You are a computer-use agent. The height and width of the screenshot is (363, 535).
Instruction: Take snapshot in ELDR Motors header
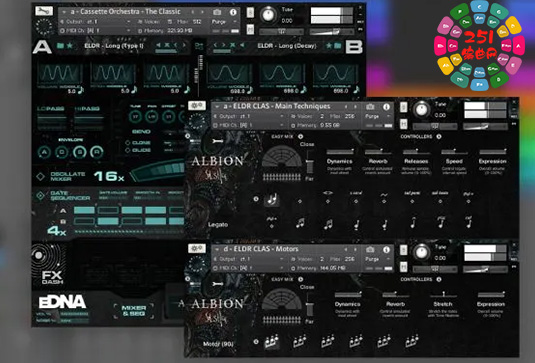tap(370, 249)
